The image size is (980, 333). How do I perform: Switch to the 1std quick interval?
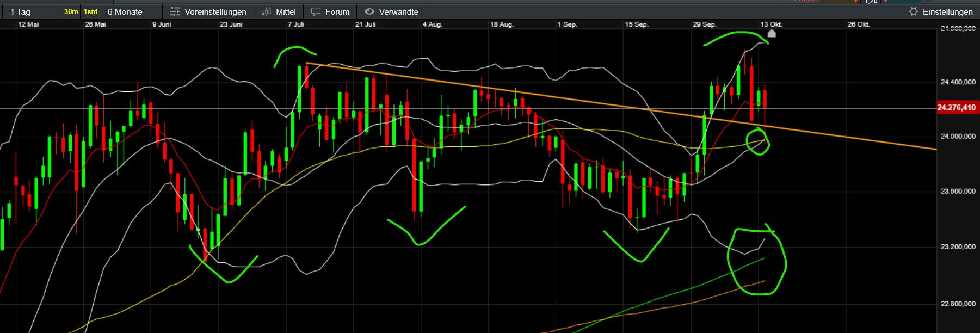pyautogui.click(x=90, y=11)
